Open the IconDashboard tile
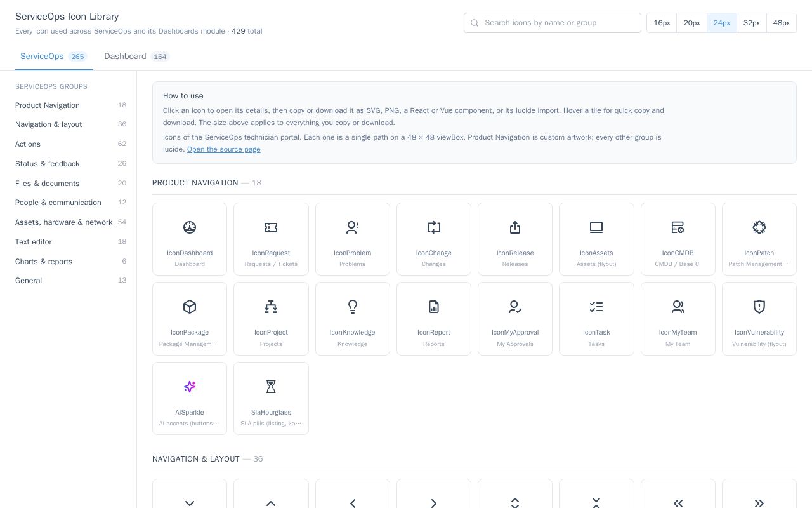The image size is (812, 508). [190, 239]
